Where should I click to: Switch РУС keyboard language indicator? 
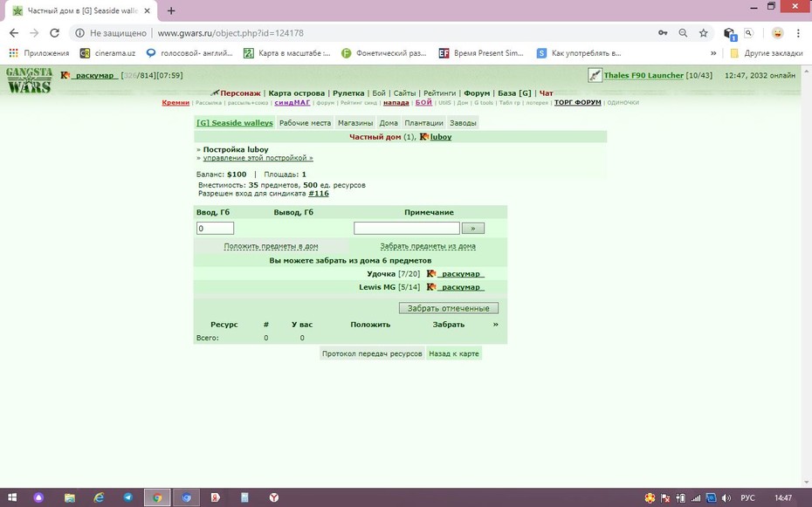pos(747,498)
